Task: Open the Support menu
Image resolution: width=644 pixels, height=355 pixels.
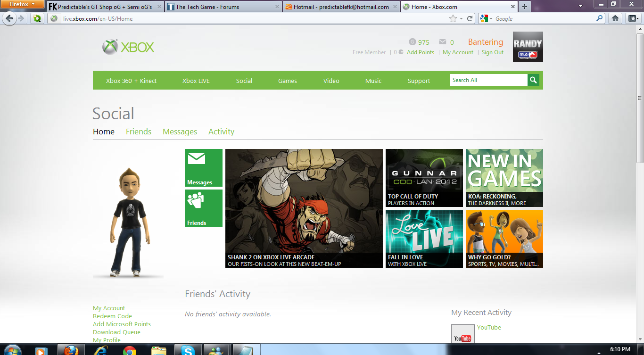Action: (x=419, y=81)
